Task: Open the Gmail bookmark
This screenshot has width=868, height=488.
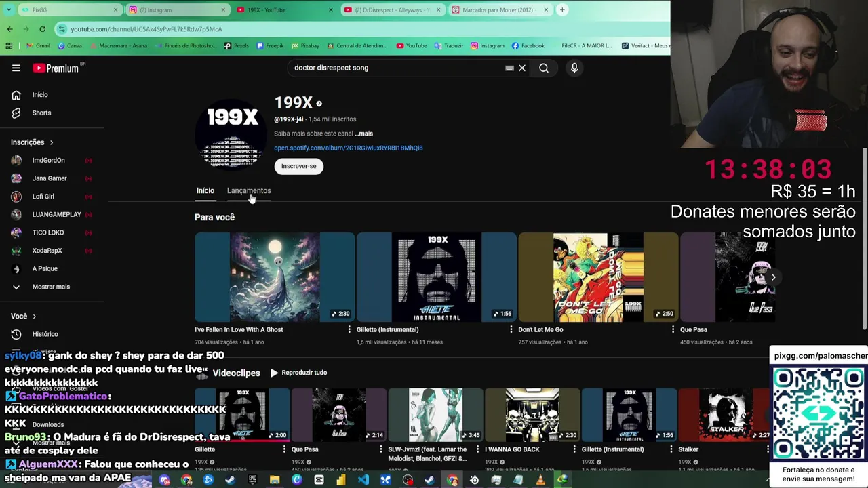Action: [38, 45]
